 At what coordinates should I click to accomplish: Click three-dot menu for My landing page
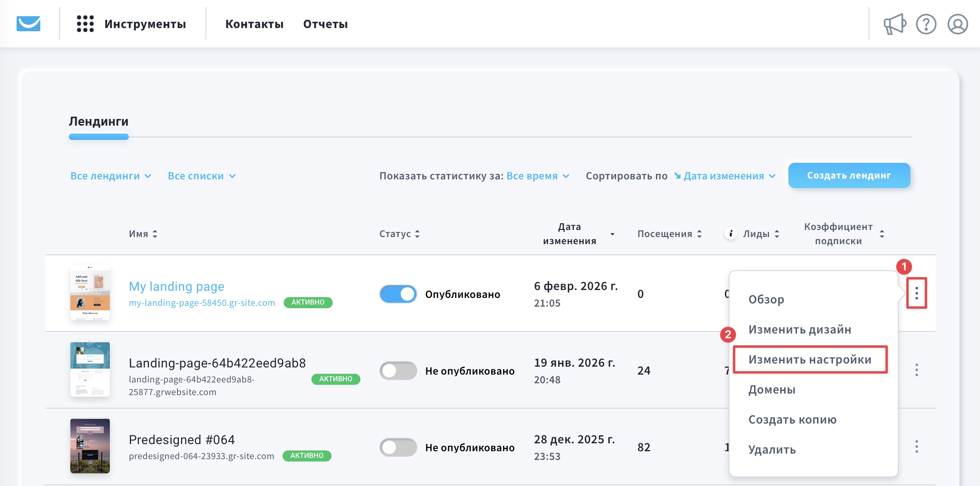[916, 293]
